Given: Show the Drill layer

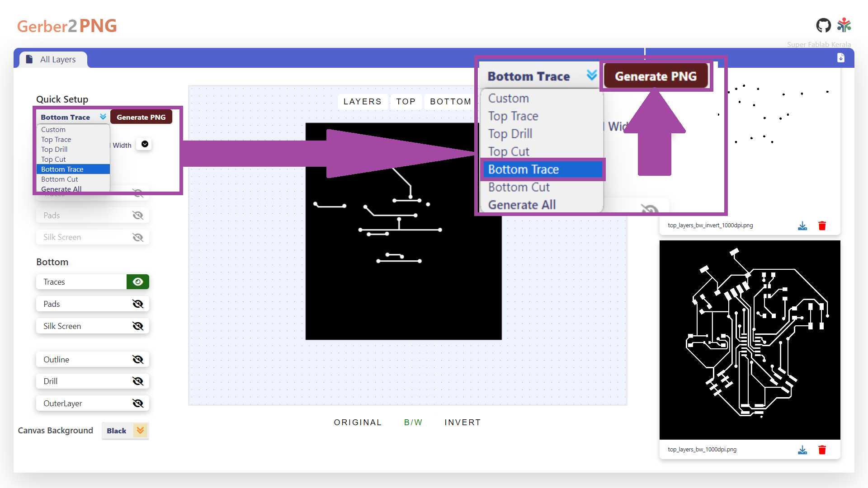Looking at the screenshot, I should pos(137,381).
